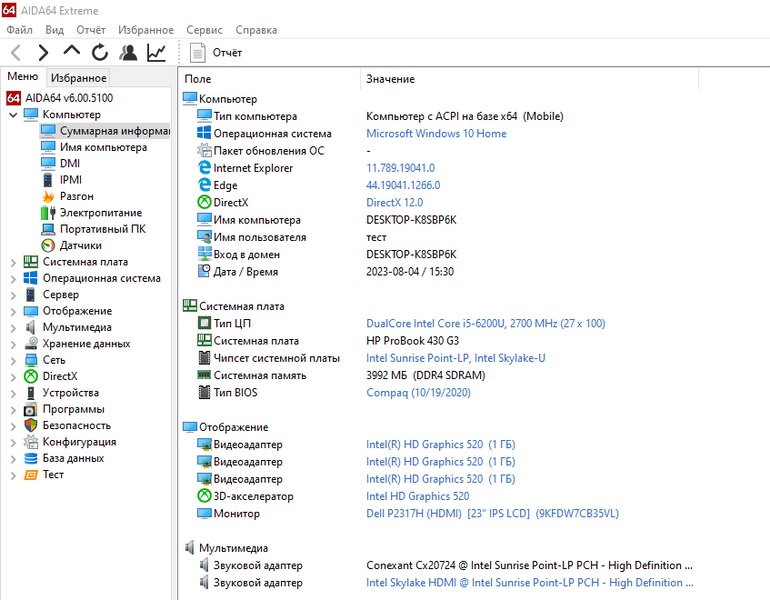The height and width of the screenshot is (600, 770).
Task: Open the Сервис menu
Action: pos(204,30)
